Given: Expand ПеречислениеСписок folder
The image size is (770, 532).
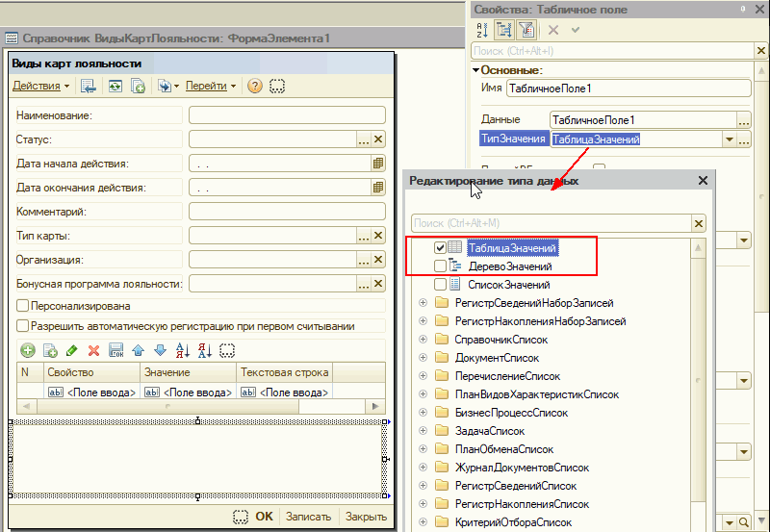Looking at the screenshot, I should (423, 376).
